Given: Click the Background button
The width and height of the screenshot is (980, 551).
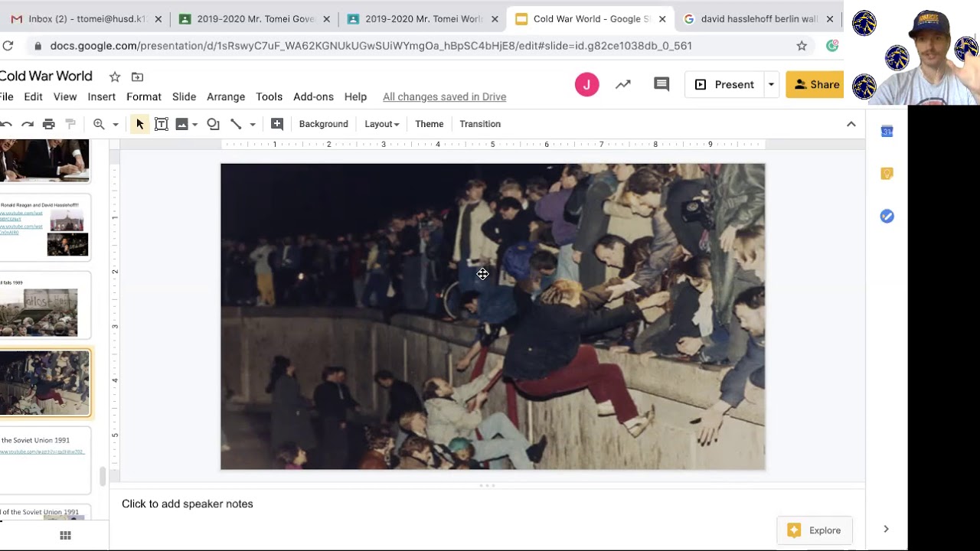Looking at the screenshot, I should click(323, 124).
